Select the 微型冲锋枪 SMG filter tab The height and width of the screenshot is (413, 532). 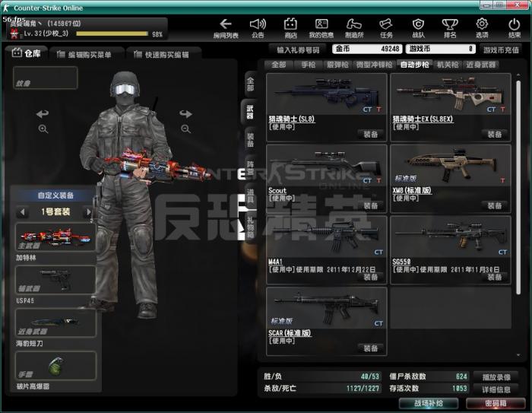[374, 65]
